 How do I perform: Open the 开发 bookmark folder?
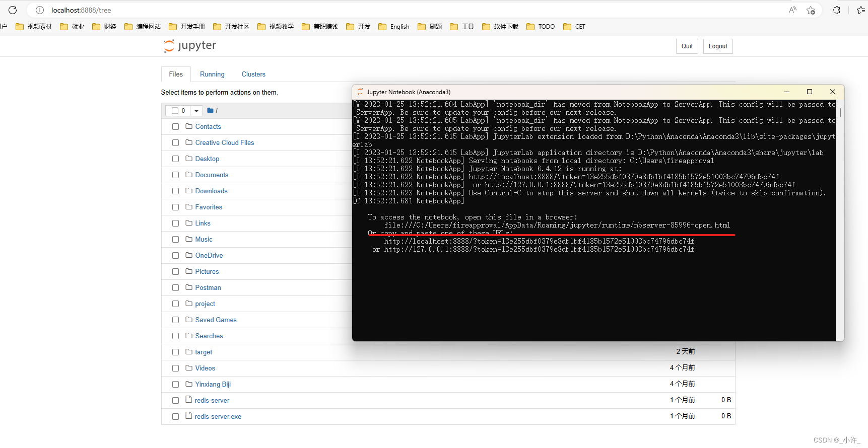point(358,27)
